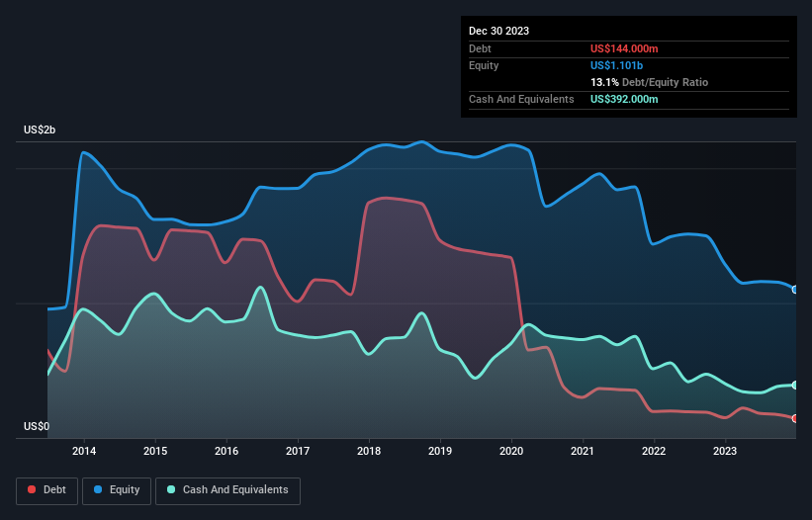Click the US$1.101b equity value
Screen dimensions: 812x520
[x=616, y=65]
